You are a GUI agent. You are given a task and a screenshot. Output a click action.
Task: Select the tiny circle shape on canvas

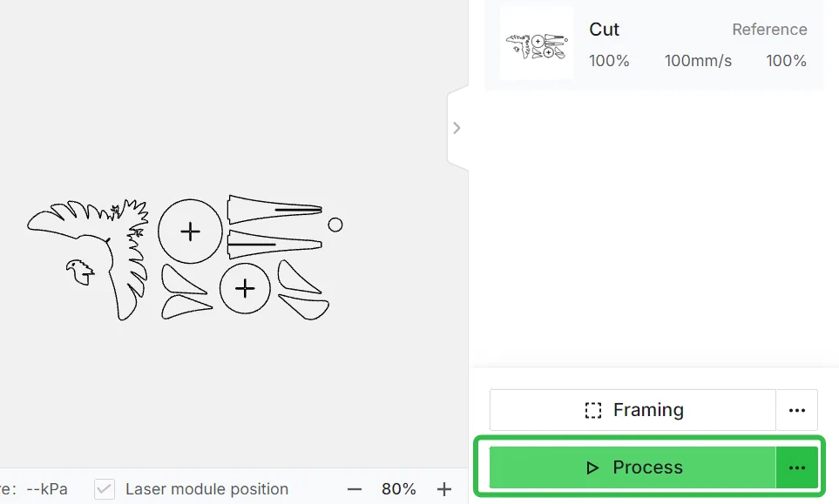[x=335, y=225]
